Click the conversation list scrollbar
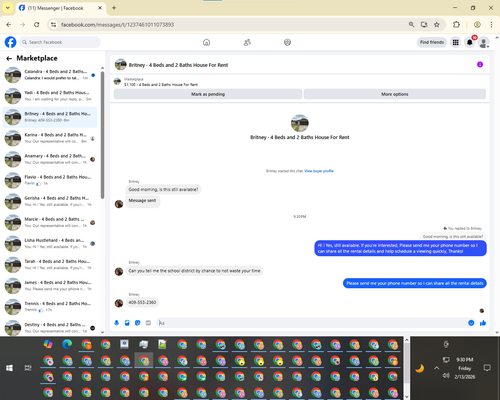500x400 pixels. [102, 135]
